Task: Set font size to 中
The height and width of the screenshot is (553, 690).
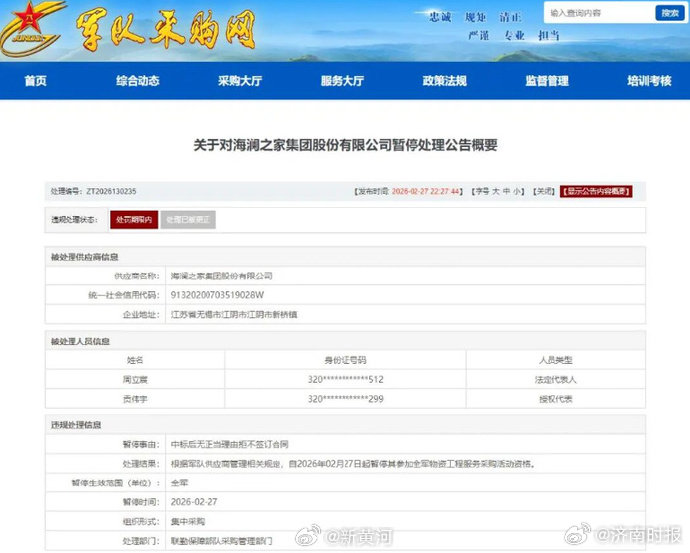Action: coord(506,191)
